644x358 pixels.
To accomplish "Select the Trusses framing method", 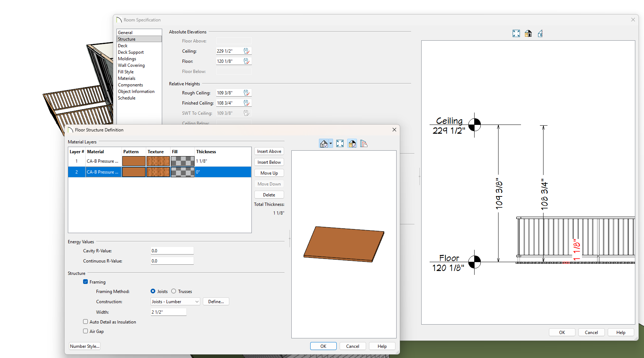I will coord(174,291).
